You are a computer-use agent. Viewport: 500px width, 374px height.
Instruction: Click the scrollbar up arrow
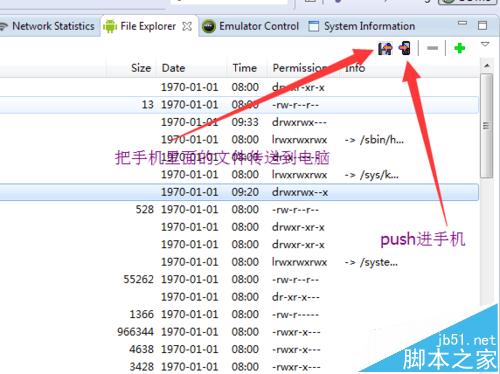coord(487,66)
